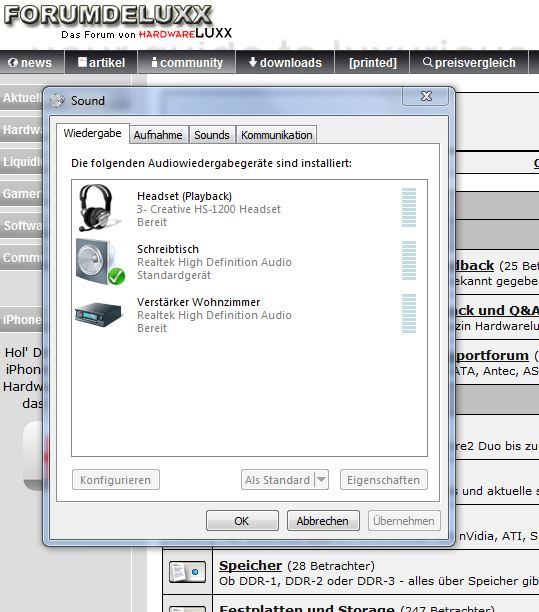Select the Schreibtisch speaker icon
The height and width of the screenshot is (612, 539).
[x=100, y=262]
